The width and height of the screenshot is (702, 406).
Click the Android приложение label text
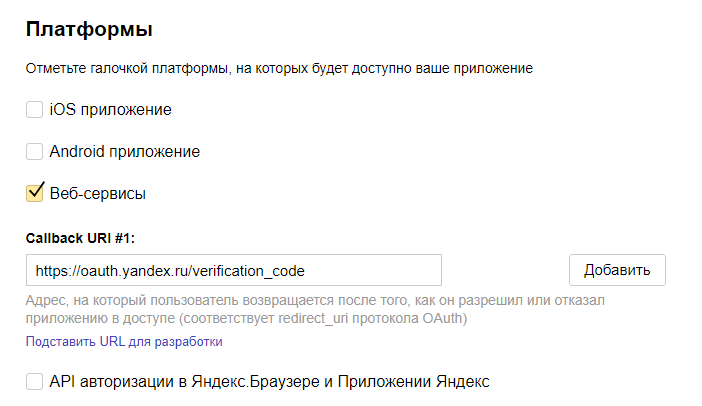pos(125,152)
